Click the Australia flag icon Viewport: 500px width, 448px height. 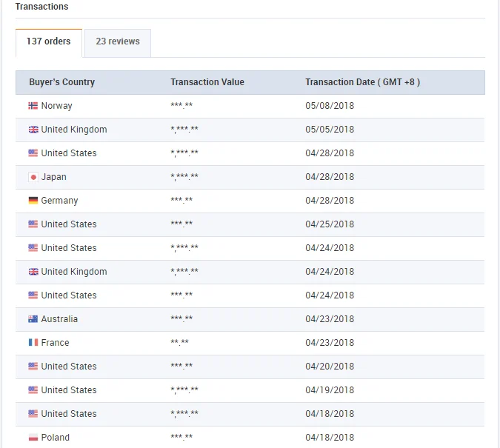click(33, 319)
